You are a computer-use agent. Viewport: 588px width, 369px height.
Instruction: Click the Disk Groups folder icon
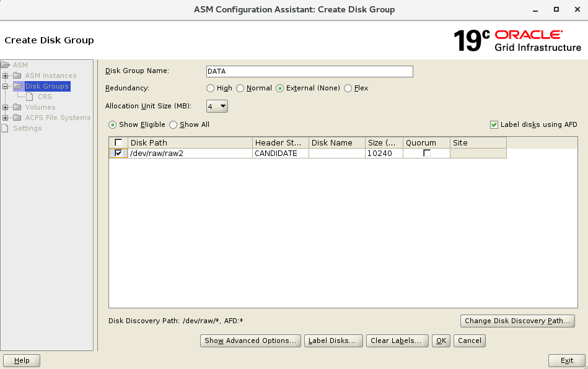[x=17, y=86]
